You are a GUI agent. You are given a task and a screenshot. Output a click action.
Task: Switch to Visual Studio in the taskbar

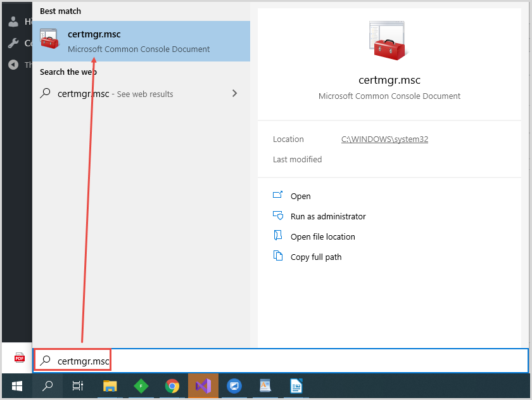(x=203, y=386)
